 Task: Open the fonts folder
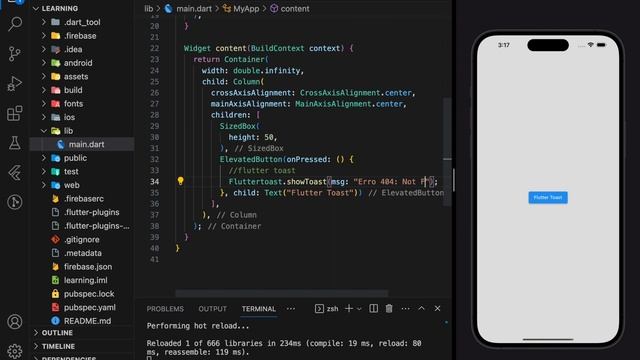click(73, 104)
